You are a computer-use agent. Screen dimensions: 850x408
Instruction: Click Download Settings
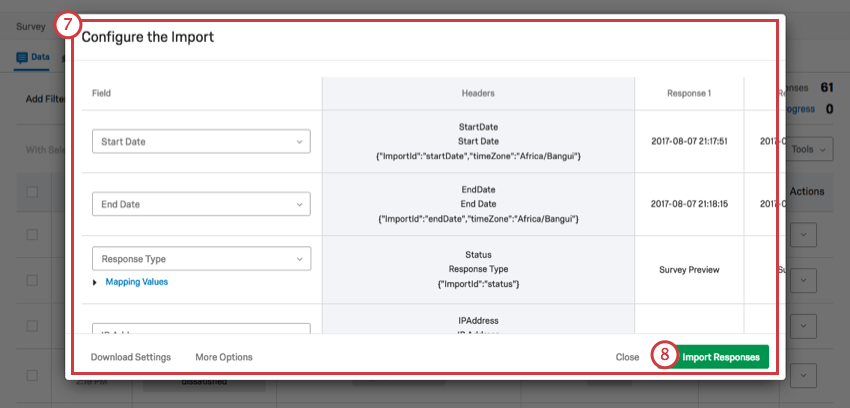pyautogui.click(x=131, y=357)
